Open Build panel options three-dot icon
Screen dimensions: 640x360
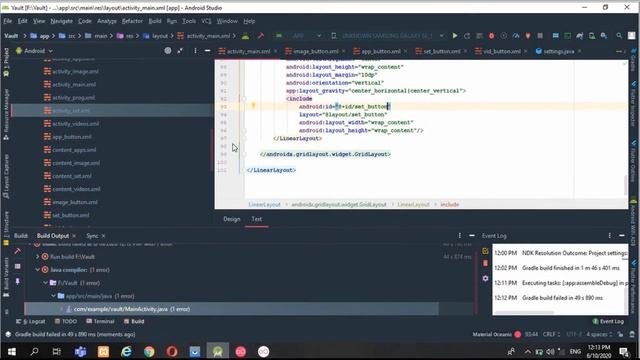[460, 236]
